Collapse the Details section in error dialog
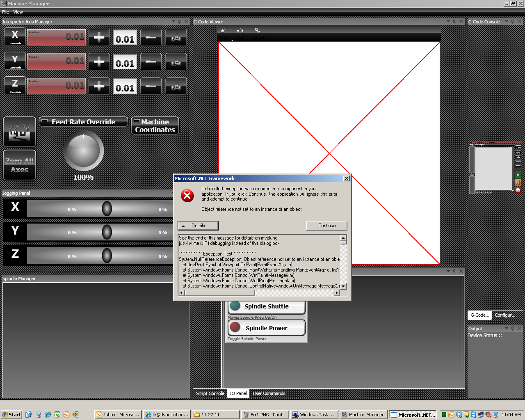 (x=198, y=226)
